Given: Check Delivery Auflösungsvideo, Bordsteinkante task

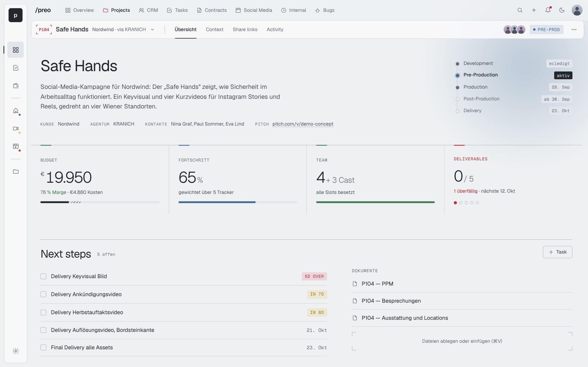Looking at the screenshot, I should (43, 330).
